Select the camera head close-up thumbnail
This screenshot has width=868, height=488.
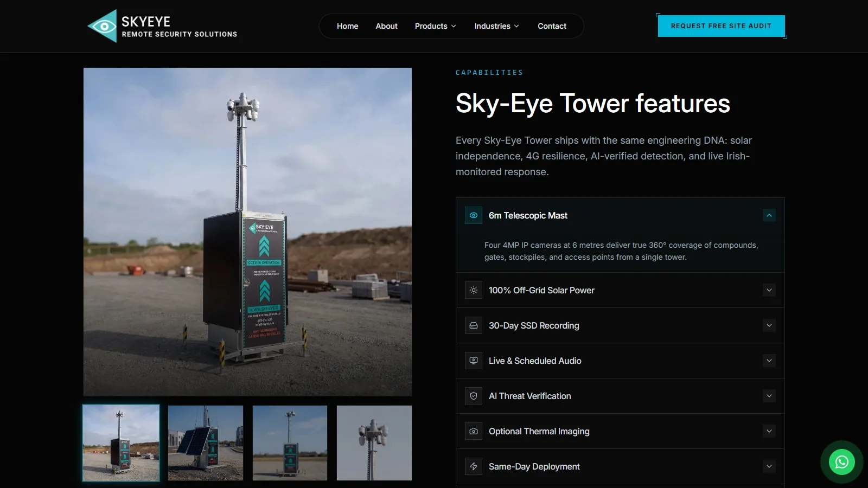374,443
